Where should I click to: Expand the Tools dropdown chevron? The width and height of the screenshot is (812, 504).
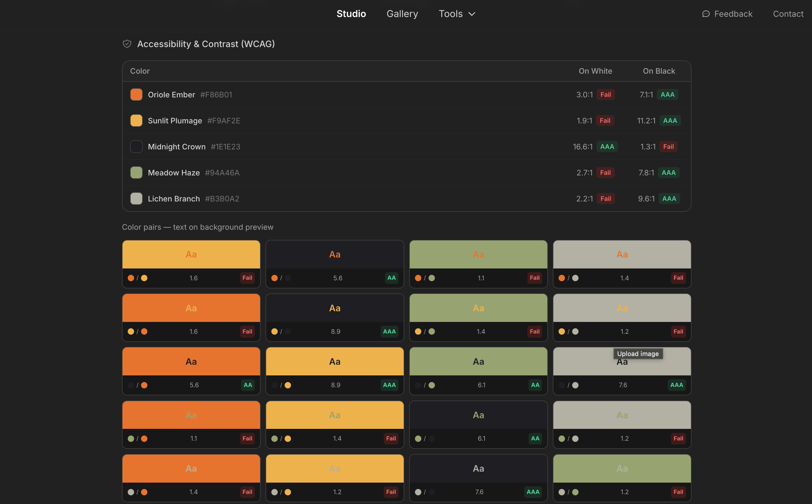point(472,14)
